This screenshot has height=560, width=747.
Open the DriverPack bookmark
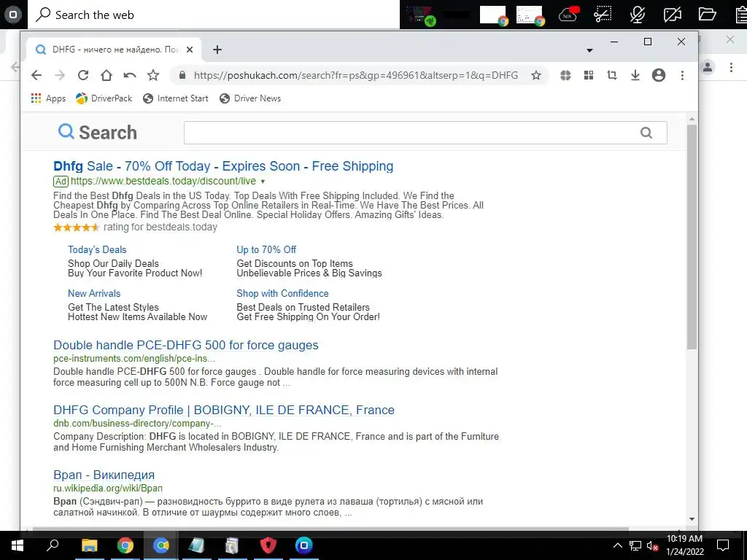pos(104,98)
